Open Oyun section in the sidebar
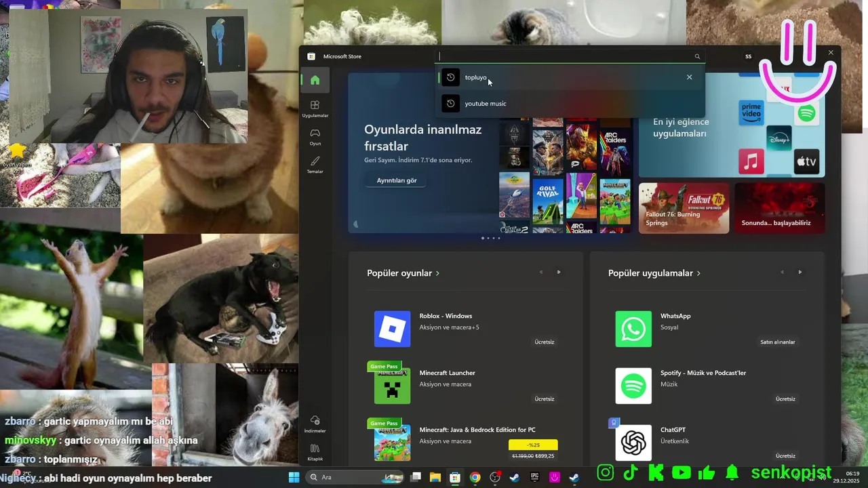The width and height of the screenshot is (868, 488). coord(315,136)
